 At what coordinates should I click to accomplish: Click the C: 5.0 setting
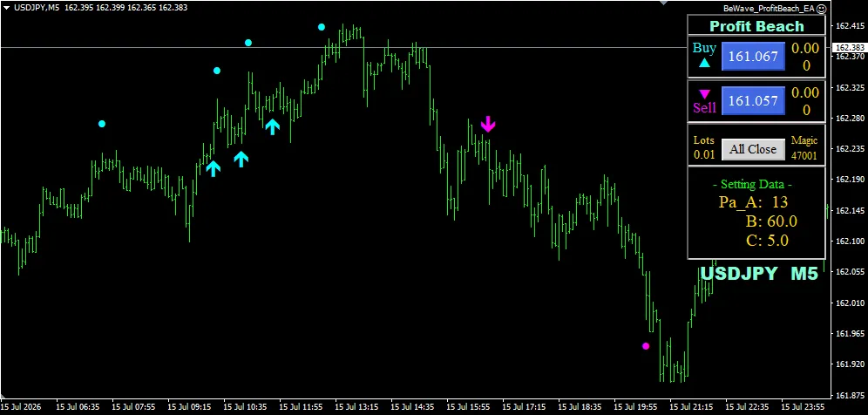(767, 240)
